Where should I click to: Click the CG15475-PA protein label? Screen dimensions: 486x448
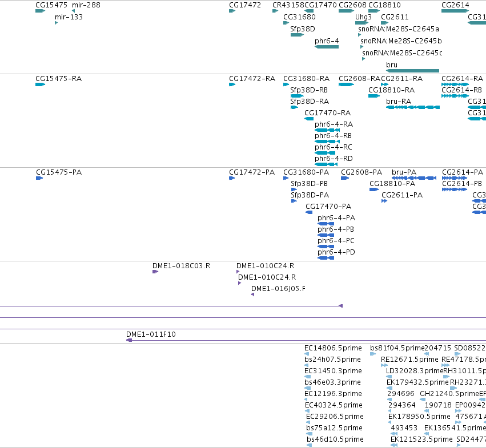coord(59,172)
